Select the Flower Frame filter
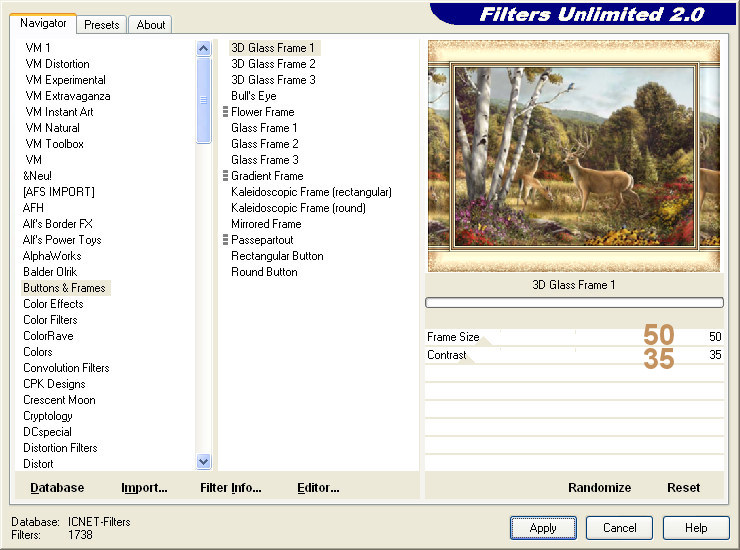Screen dimensions: 740x550 (263, 112)
